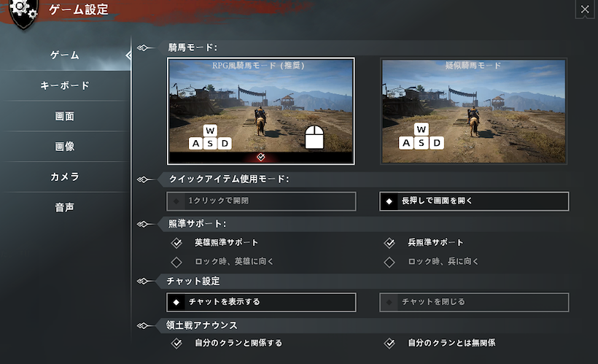Click the ornament icon beside 照準サポート

143,224
